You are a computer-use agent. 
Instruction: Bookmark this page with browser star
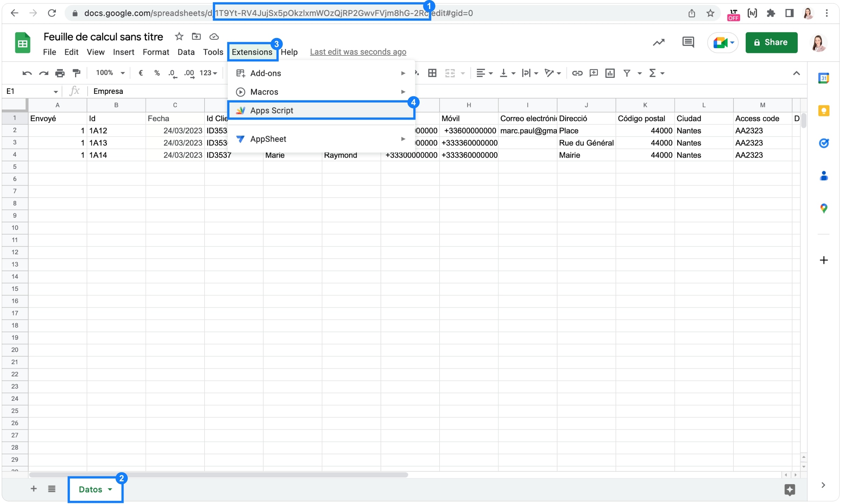pos(710,13)
